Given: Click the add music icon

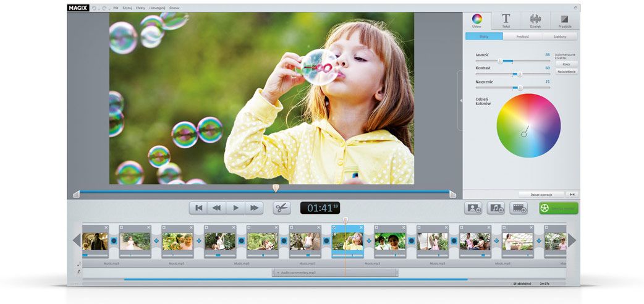Looking at the screenshot, I should point(496,209).
